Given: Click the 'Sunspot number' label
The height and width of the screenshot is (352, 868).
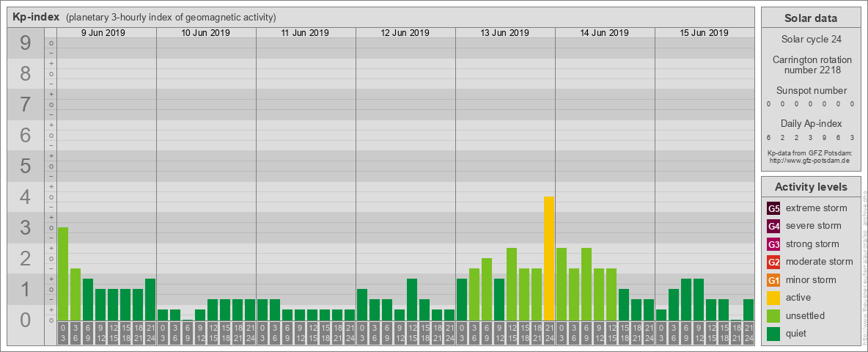Looking at the screenshot, I should pos(812,91).
